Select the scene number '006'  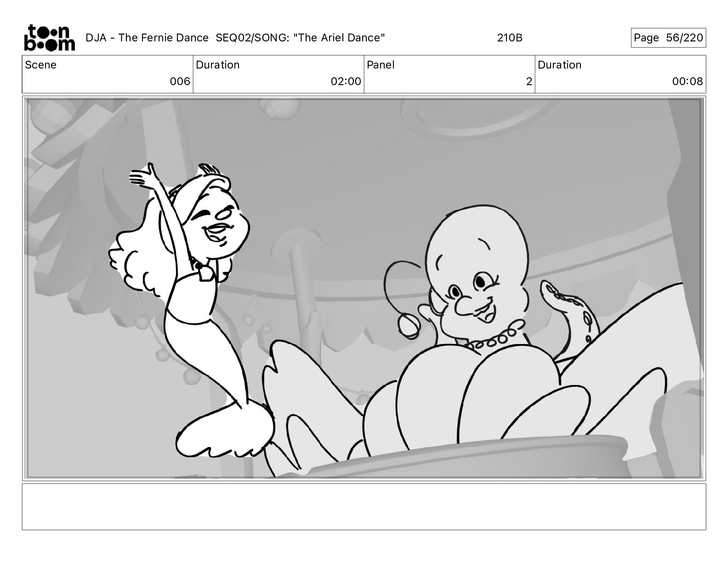click(180, 81)
